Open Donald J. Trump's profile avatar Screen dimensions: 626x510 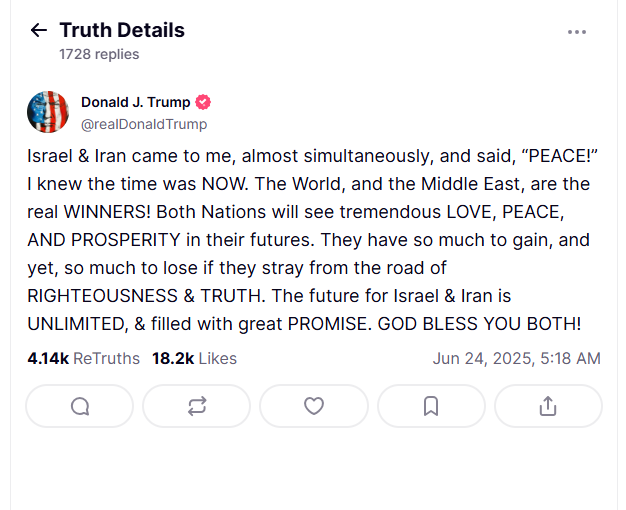(47, 112)
